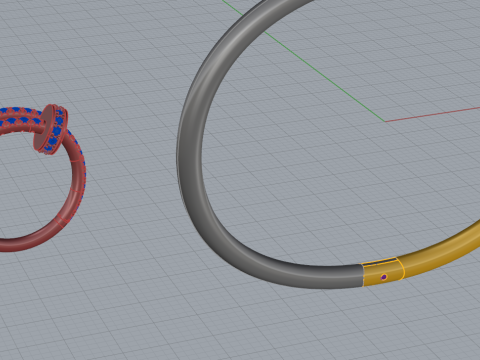The image size is (480, 360).
Task: Click the purple screw hole on the clasp
Action: click(x=384, y=277)
